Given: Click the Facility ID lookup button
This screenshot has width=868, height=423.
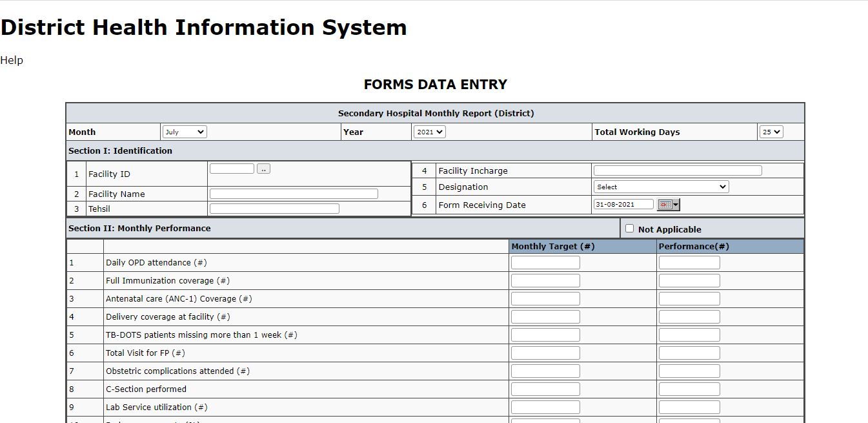Looking at the screenshot, I should pos(263,169).
